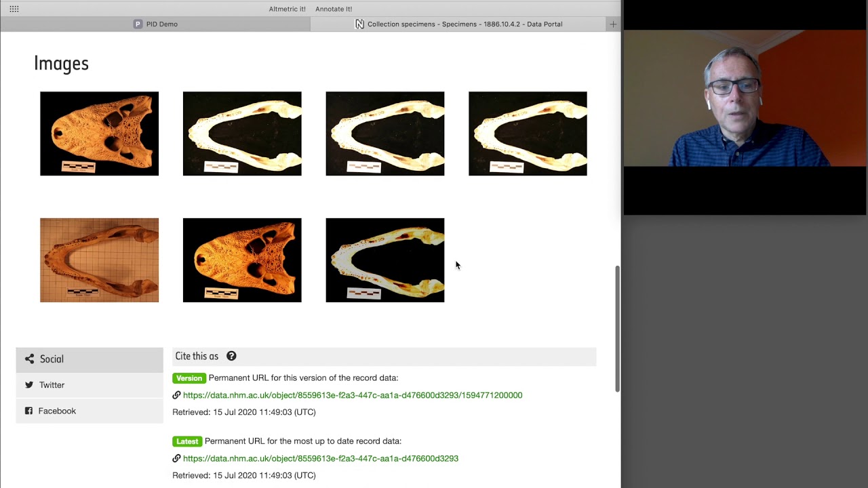Viewport: 868px width, 488px height.
Task: Open second row reddish jaw thumbnail
Action: coord(385,260)
